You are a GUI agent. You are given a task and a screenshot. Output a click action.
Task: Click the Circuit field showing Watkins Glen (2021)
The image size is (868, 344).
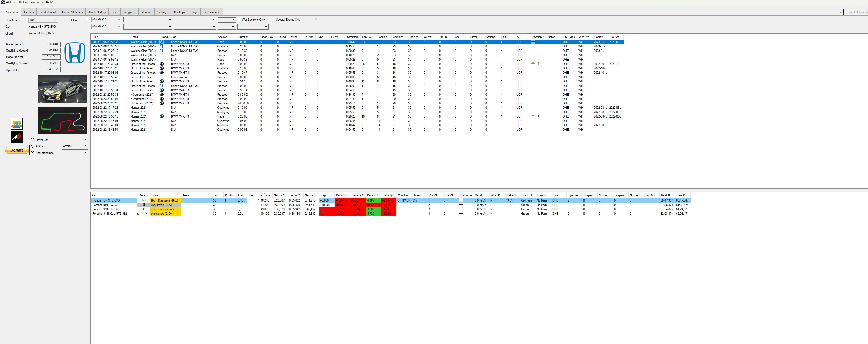click(56, 33)
